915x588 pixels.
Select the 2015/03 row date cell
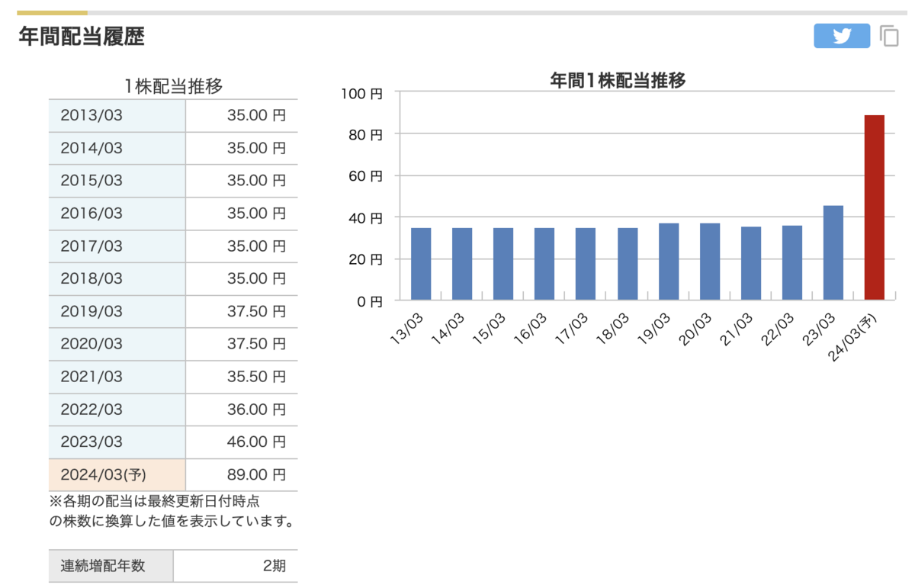click(117, 182)
